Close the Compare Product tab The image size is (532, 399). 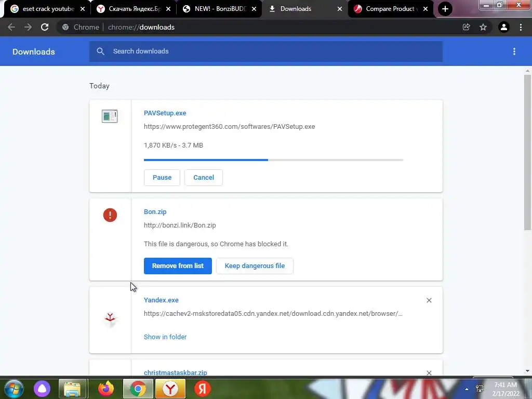tap(425, 9)
